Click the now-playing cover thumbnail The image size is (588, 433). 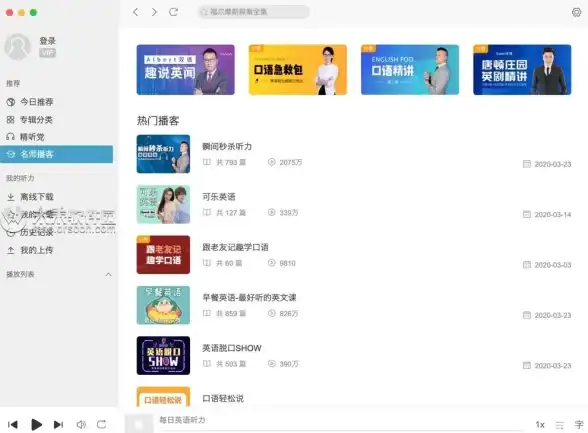(x=139, y=424)
